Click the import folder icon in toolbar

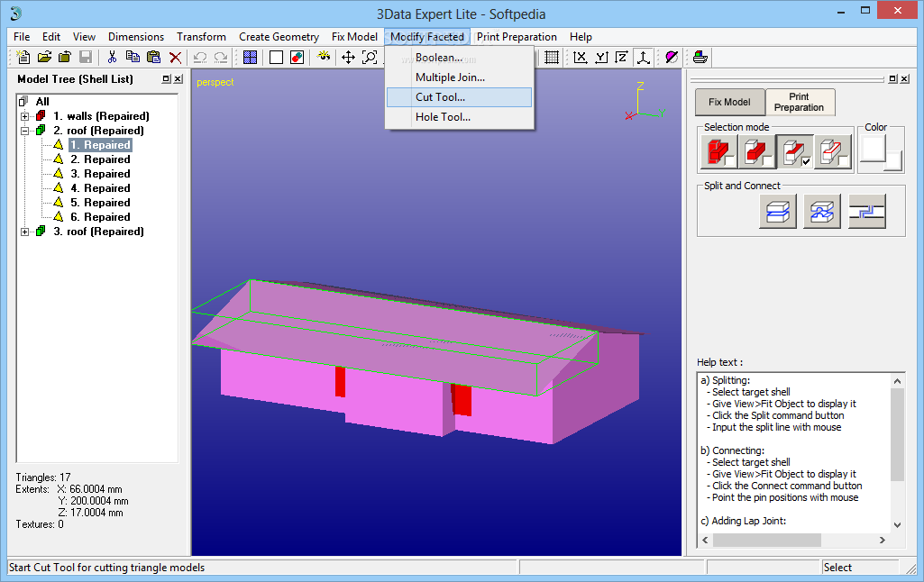[x=65, y=57]
